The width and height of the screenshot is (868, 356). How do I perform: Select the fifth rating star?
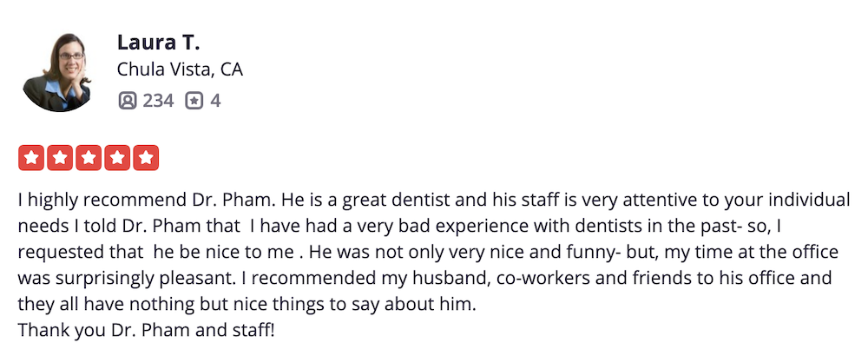[x=146, y=158]
